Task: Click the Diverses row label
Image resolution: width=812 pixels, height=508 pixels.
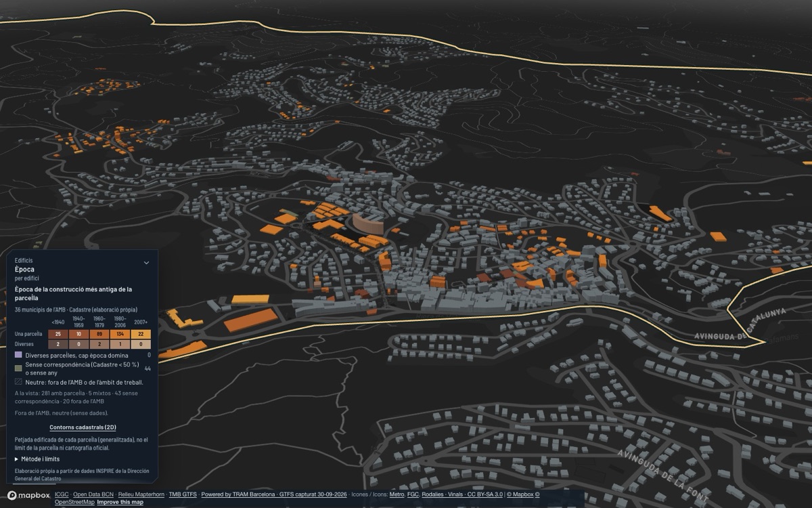Action: [x=24, y=344]
